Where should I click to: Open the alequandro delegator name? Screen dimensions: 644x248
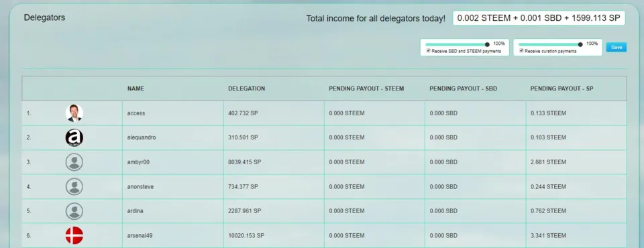142,137
